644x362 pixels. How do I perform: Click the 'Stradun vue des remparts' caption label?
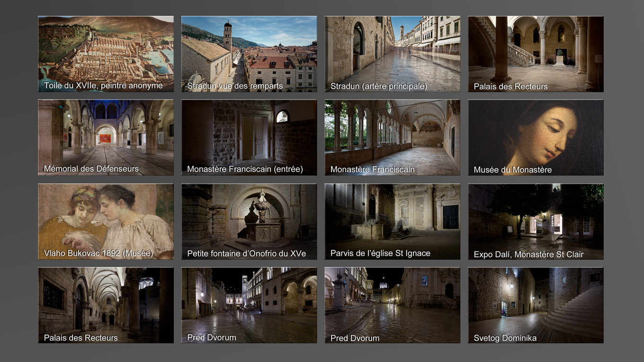(x=234, y=86)
